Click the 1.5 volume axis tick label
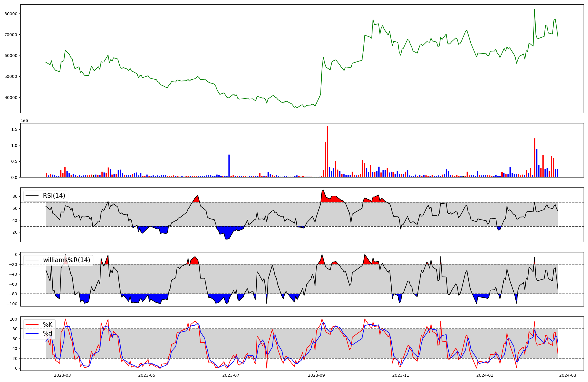Screen dimensions: 588x382 (14, 130)
